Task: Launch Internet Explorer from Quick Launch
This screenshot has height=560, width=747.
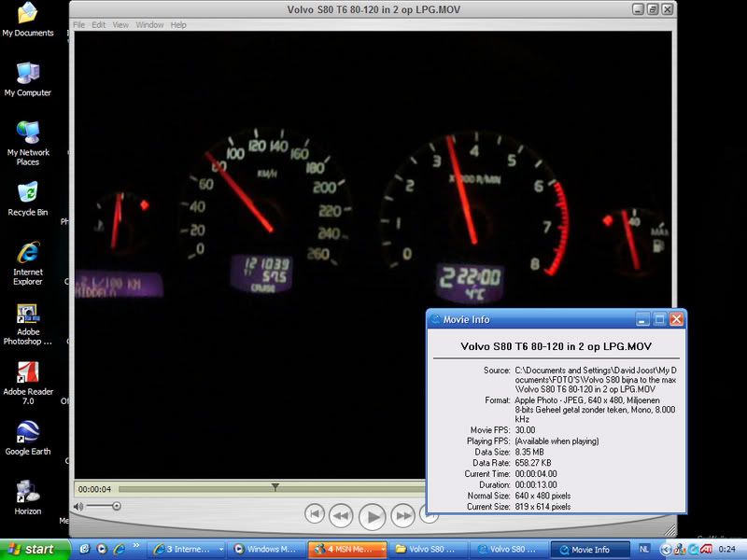Action: click(119, 549)
